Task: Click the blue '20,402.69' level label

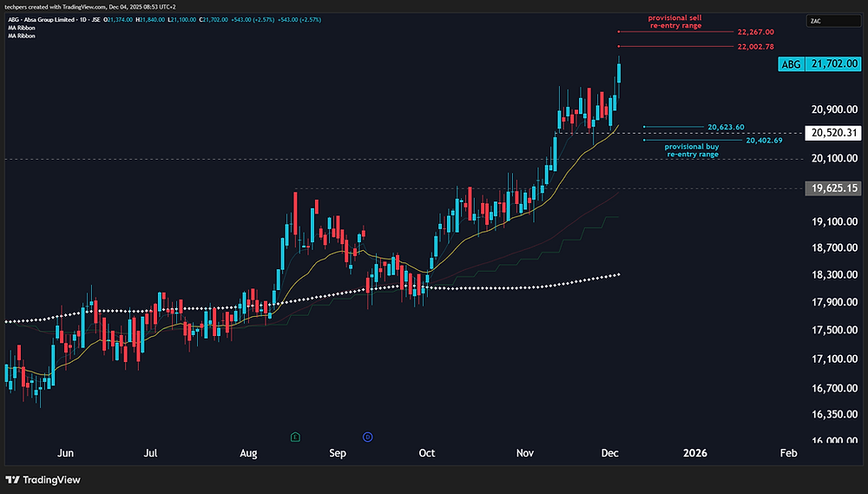Action: [x=764, y=141]
